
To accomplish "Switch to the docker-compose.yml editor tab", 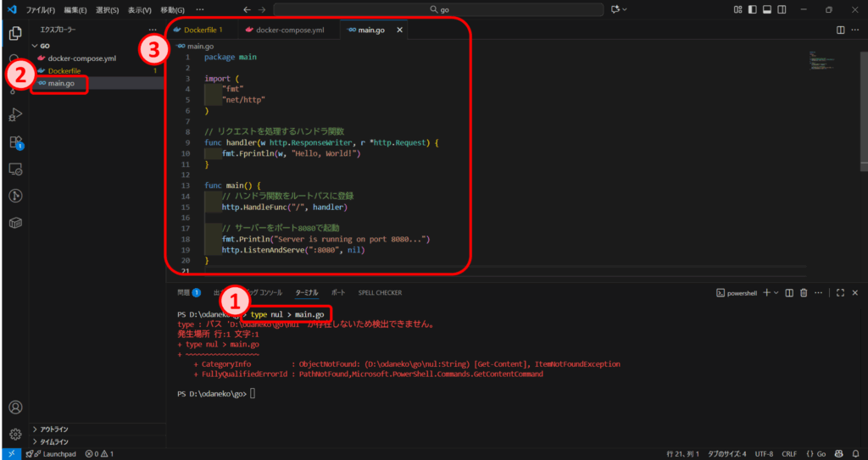I will click(290, 30).
